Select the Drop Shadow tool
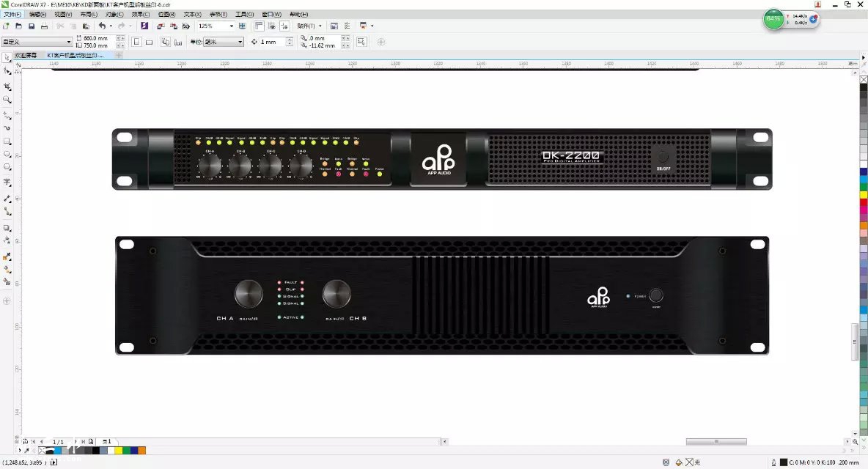 (7, 228)
